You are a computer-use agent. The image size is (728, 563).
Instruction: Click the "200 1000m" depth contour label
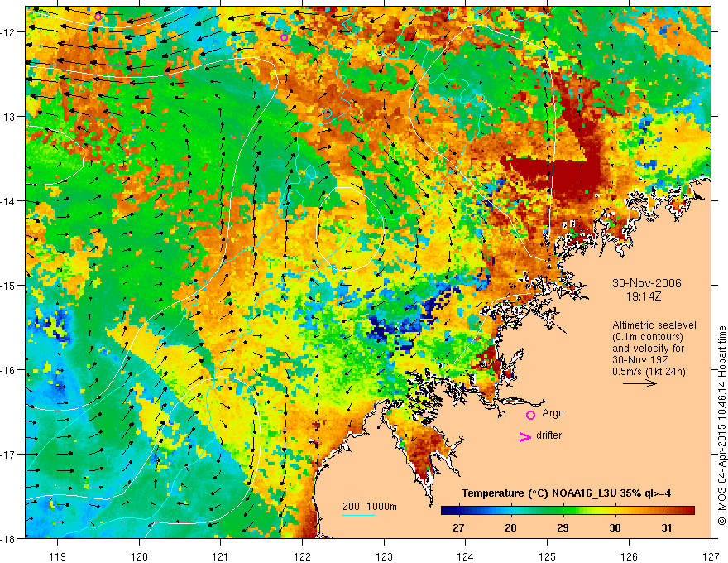(x=370, y=507)
